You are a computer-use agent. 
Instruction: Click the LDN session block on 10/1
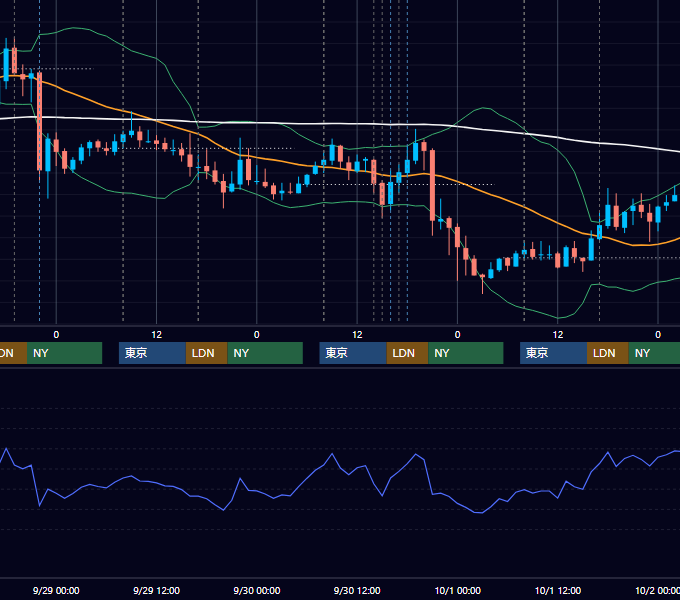pos(608,353)
